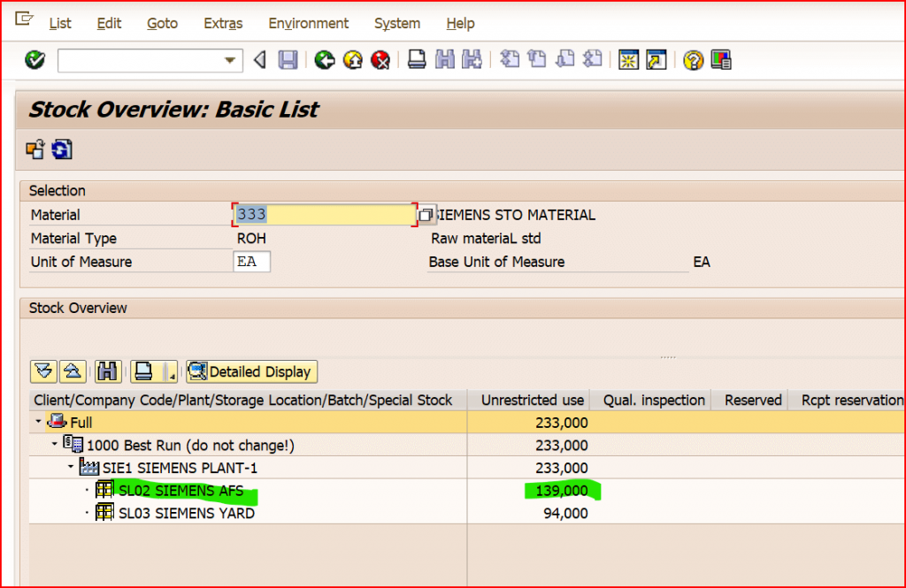
Task: Collapse the Full node
Action: point(38,422)
